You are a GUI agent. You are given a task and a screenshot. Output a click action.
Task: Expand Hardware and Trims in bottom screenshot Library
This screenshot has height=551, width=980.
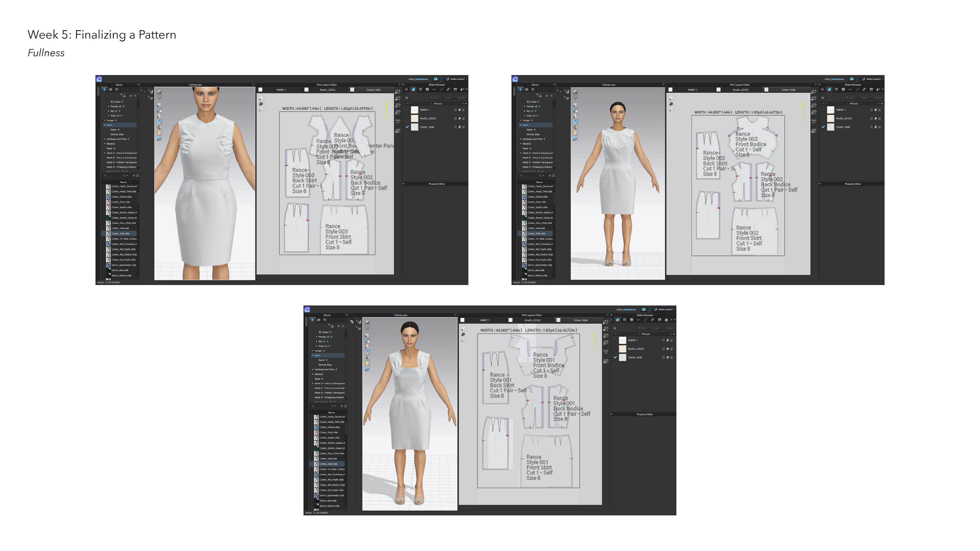pos(313,370)
